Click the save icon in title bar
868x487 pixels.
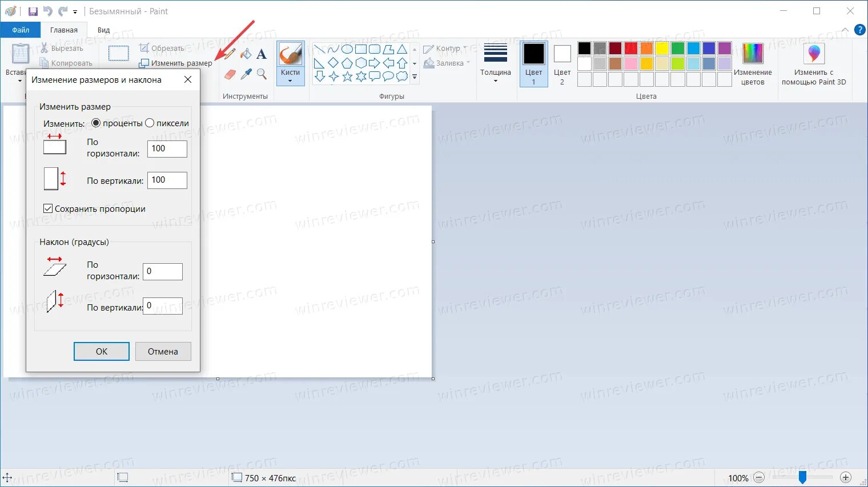tap(33, 11)
